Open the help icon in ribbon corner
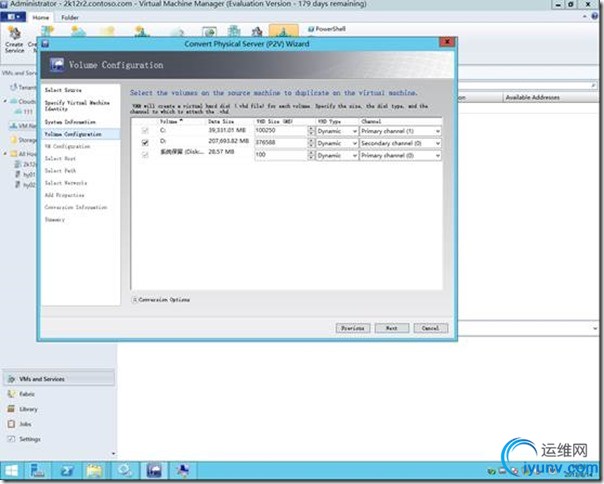The image size is (604, 484). click(x=595, y=17)
